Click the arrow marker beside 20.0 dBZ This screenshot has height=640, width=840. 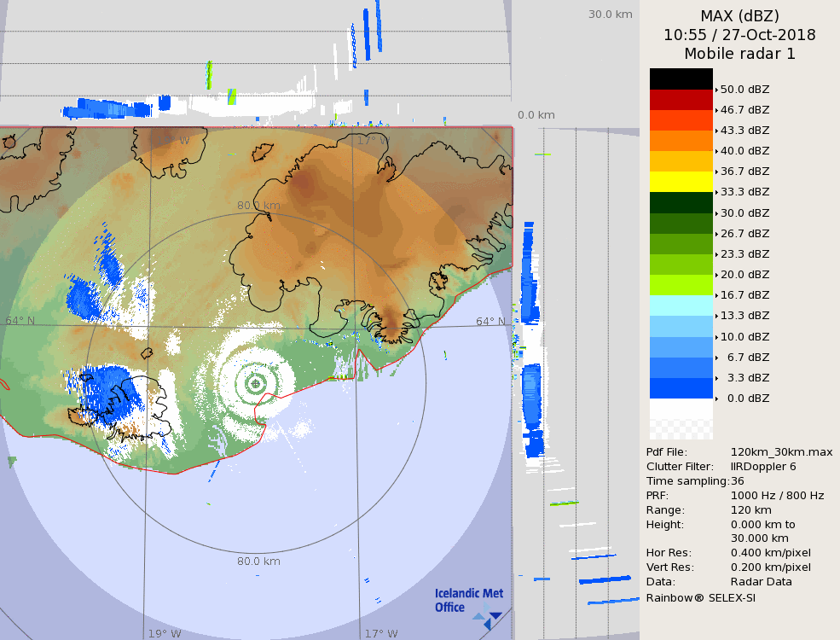coord(716,275)
